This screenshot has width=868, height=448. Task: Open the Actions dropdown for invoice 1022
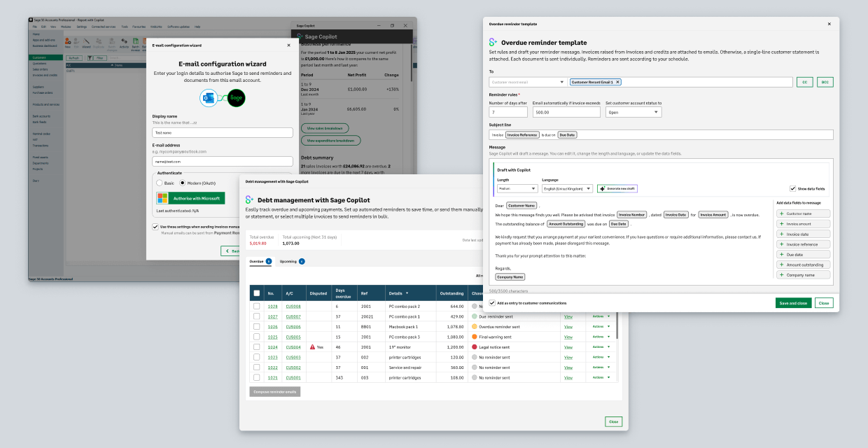(x=601, y=367)
